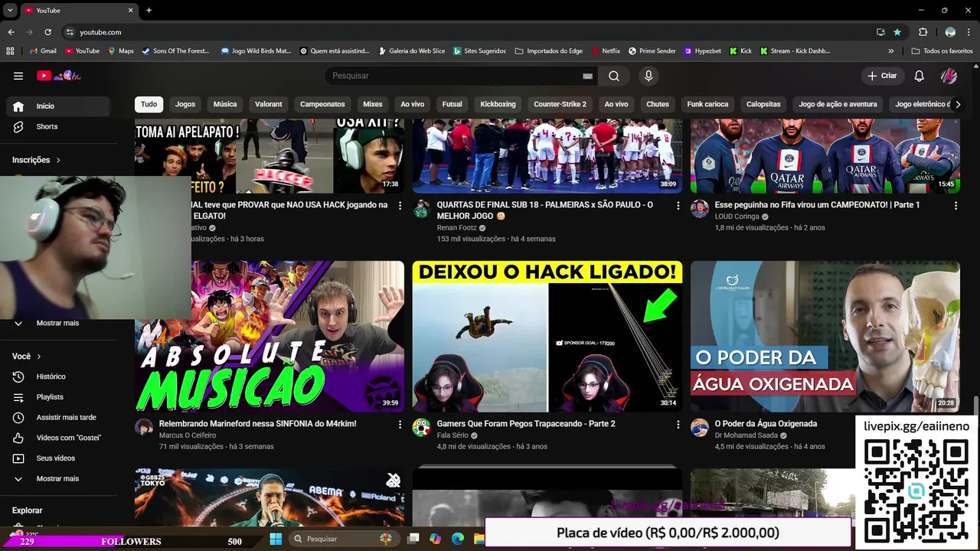This screenshot has height=551, width=980.
Task: Click the YouTube logo in the header
Action: point(58,76)
